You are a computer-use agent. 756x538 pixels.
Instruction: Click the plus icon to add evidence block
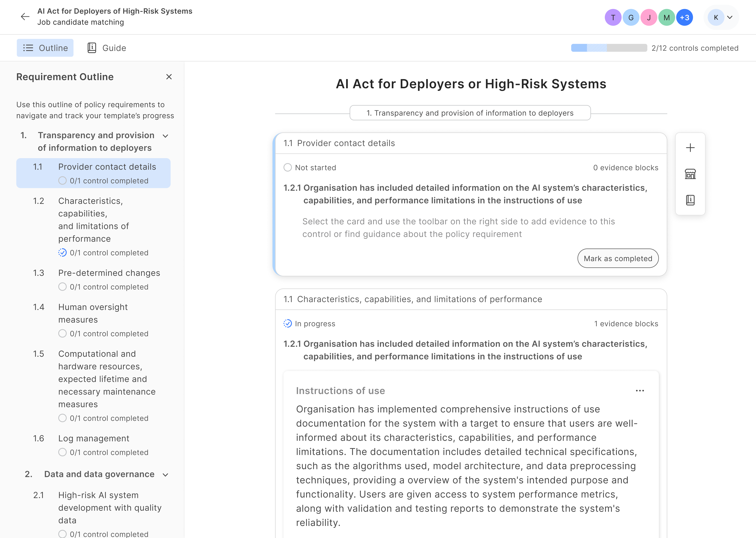coord(690,148)
